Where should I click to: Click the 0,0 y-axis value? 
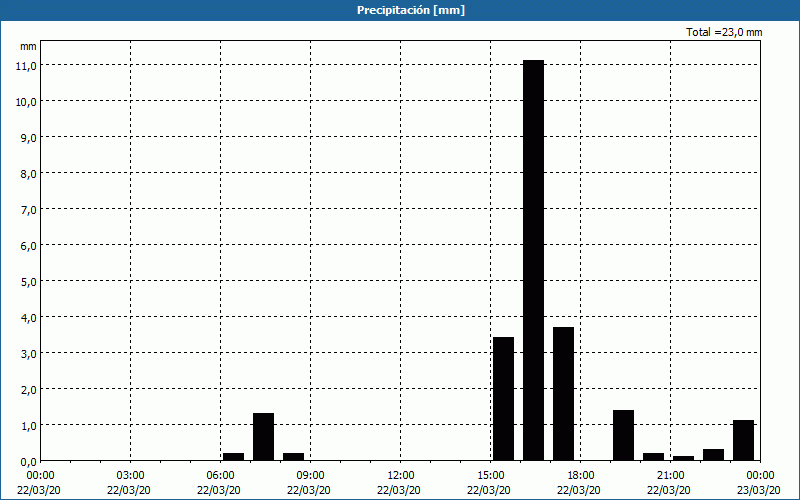[x=27, y=461]
